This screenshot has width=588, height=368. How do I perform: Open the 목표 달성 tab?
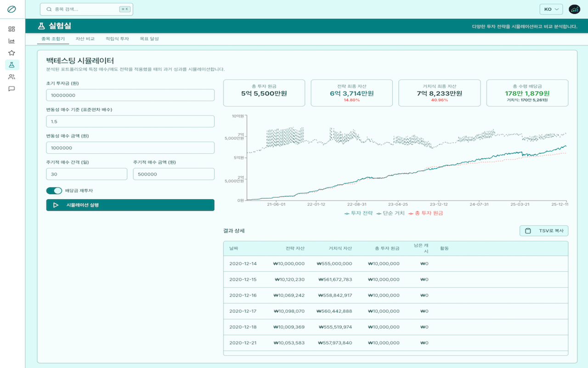click(x=149, y=39)
